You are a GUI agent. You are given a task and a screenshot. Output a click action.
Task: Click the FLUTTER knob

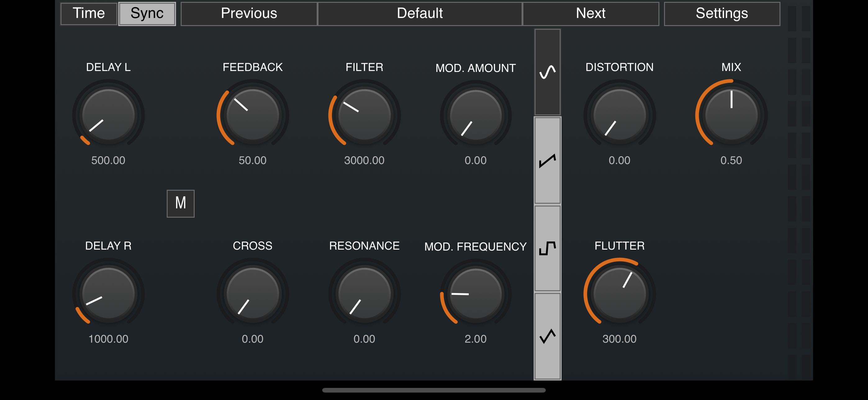coord(620,293)
